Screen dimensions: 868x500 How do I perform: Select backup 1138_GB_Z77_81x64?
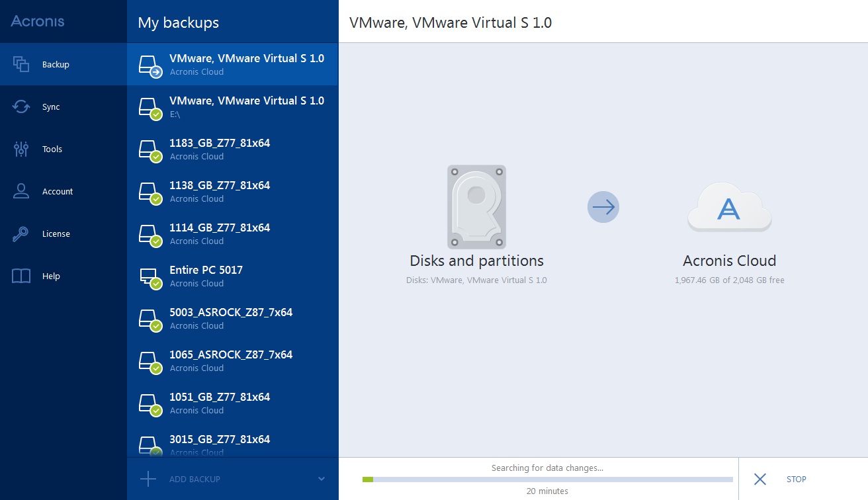233,191
